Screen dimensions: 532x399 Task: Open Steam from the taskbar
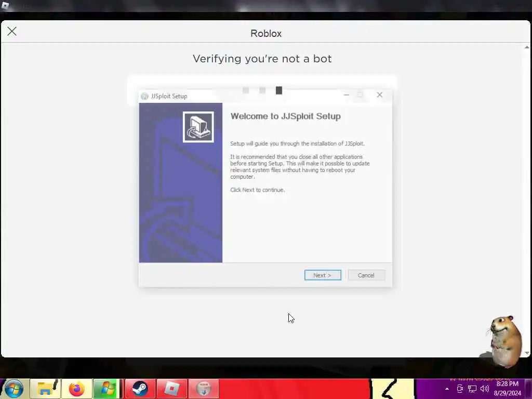tap(140, 389)
